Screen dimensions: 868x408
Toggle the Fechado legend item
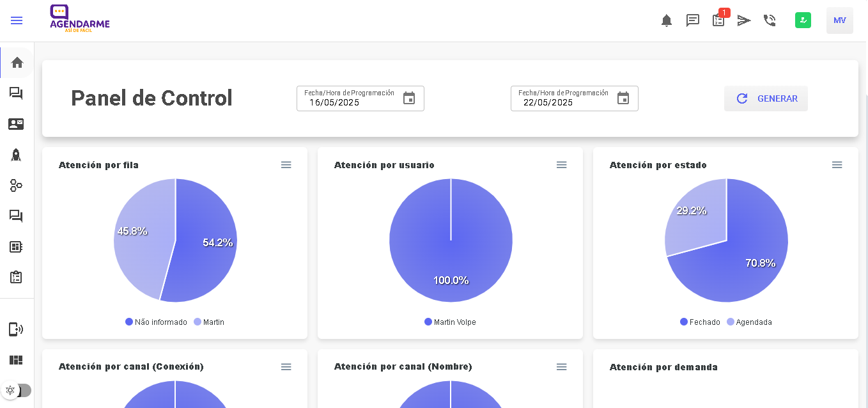coord(700,322)
